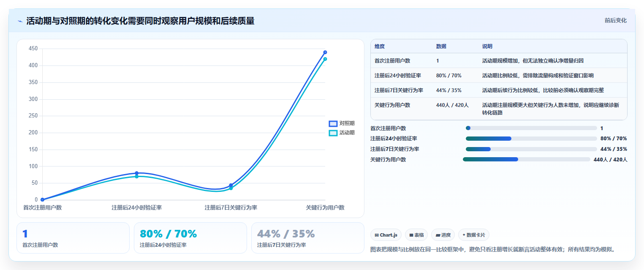Click 对照期 point at 注册后24小时验证率
Viewport: 644px width, 270px height.
click(136, 173)
